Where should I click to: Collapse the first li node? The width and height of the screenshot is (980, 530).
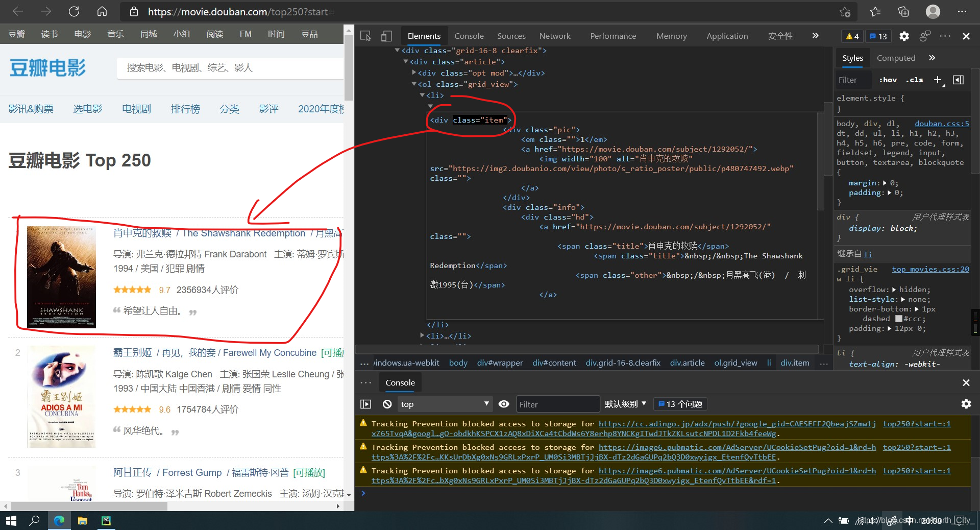(x=422, y=95)
